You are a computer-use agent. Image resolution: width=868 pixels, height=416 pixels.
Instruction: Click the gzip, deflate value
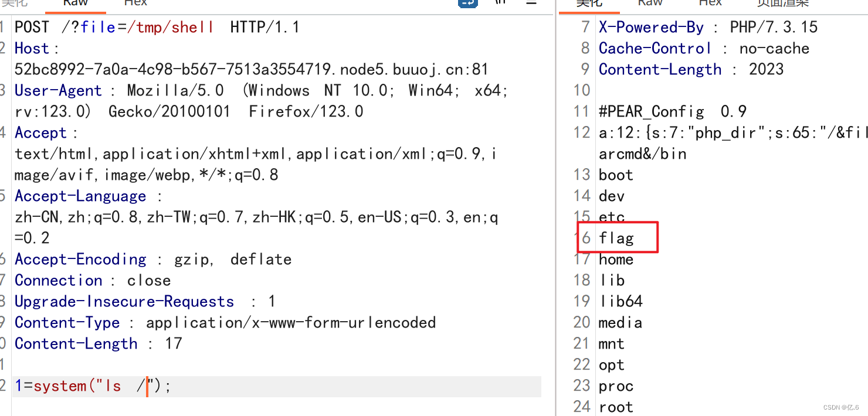(233, 259)
